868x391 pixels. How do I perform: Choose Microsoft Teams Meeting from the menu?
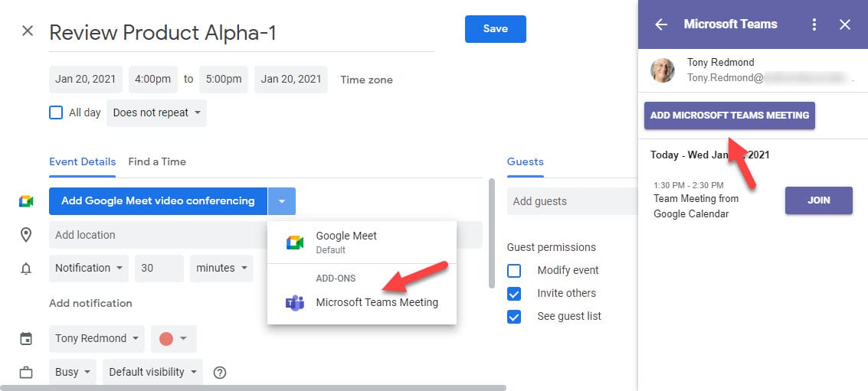point(377,302)
